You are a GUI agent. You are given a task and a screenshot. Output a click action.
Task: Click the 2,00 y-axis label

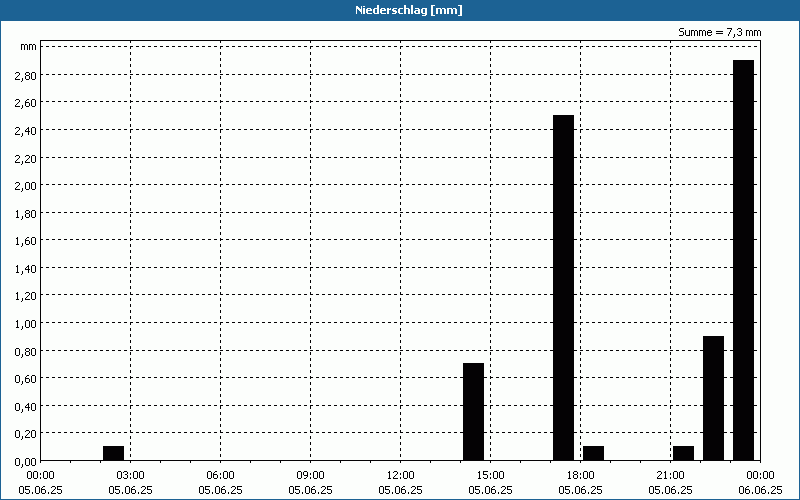point(26,185)
